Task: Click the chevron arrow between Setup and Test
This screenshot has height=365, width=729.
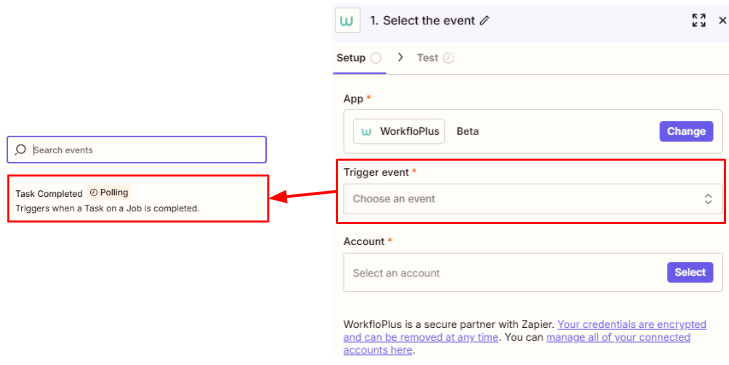Action: [400, 58]
